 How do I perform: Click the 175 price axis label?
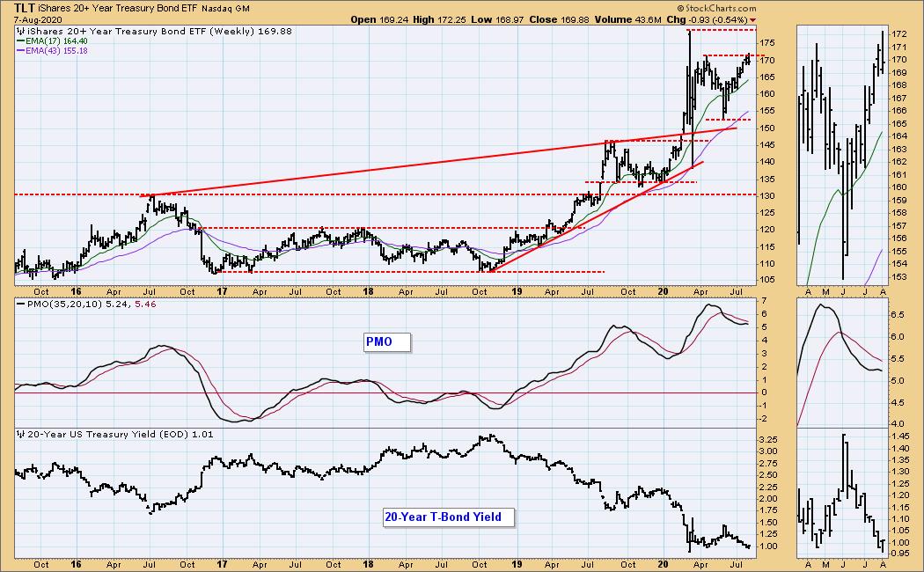point(767,43)
